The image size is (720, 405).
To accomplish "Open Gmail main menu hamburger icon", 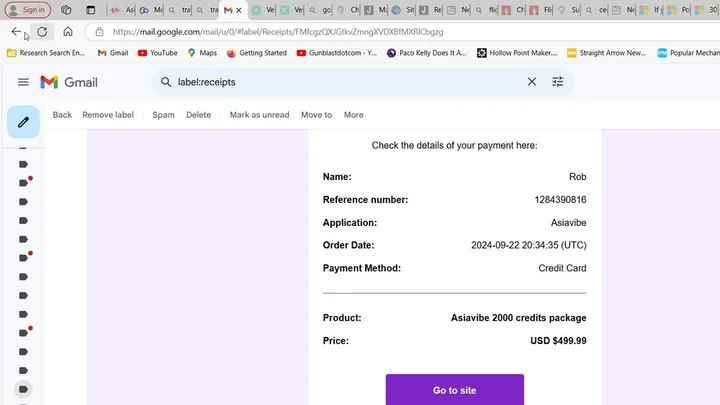I will [23, 82].
